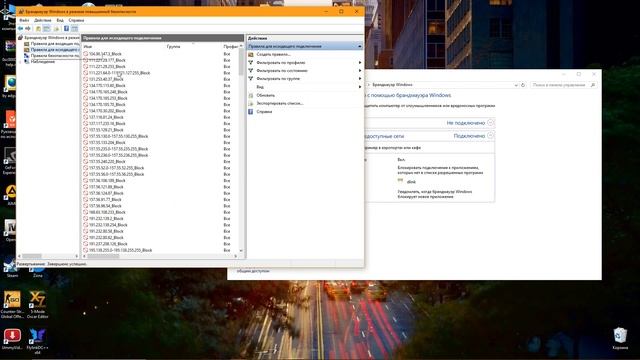Click Справка action in Actions pane
The height and width of the screenshot is (360, 640).
tap(264, 111)
